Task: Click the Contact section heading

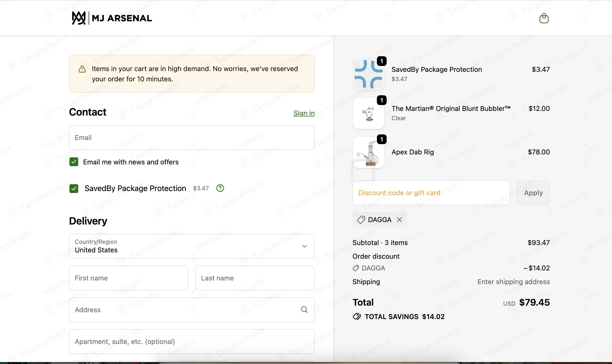Action: coord(87,112)
